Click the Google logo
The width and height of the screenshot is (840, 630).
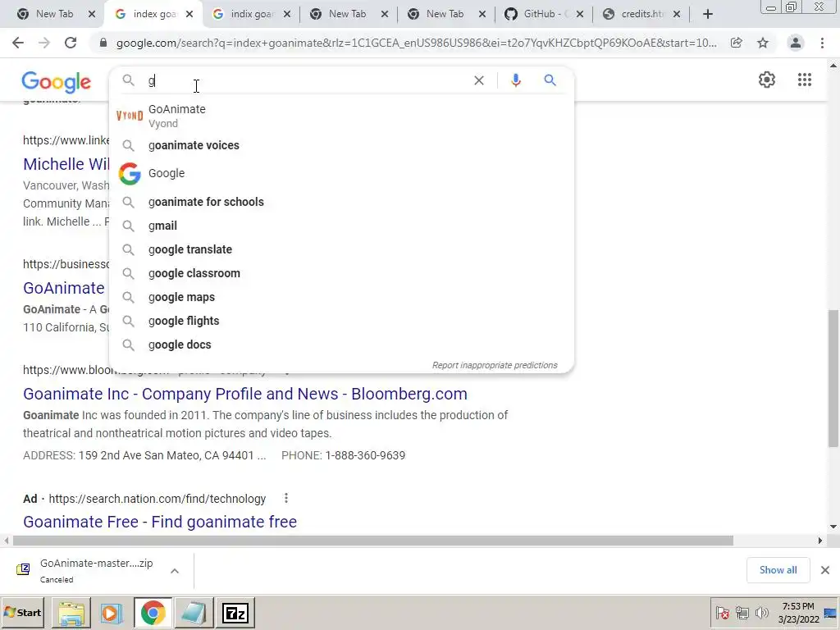pos(57,82)
